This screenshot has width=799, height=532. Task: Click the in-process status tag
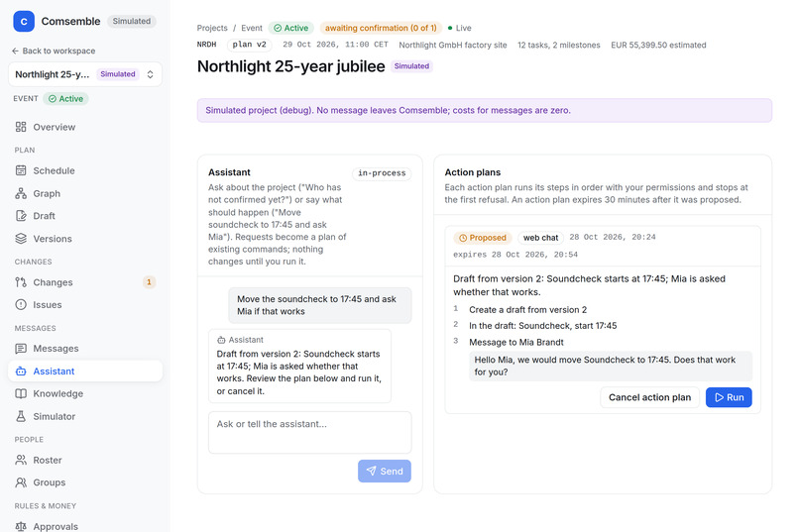(382, 173)
